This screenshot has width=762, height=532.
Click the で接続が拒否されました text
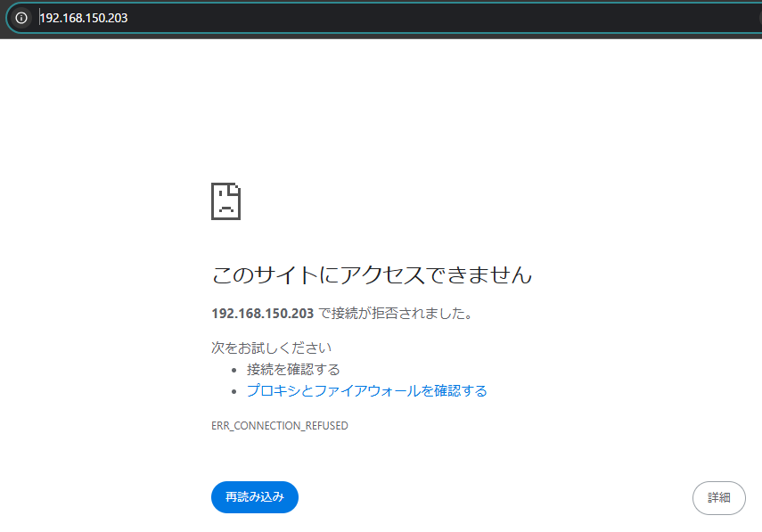tap(395, 314)
